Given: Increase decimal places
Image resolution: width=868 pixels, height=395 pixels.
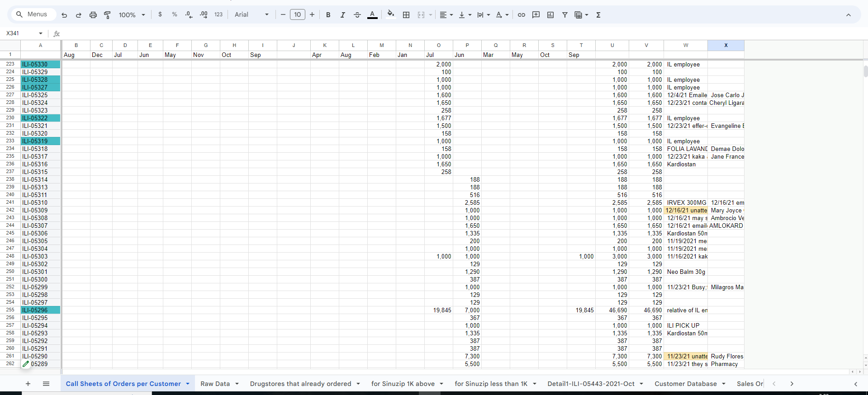Looking at the screenshot, I should point(204,15).
